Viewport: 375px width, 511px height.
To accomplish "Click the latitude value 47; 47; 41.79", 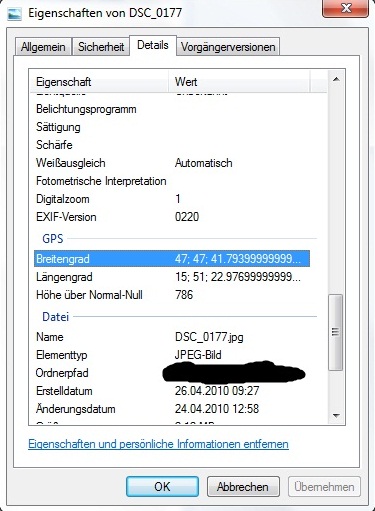I will tap(238, 259).
